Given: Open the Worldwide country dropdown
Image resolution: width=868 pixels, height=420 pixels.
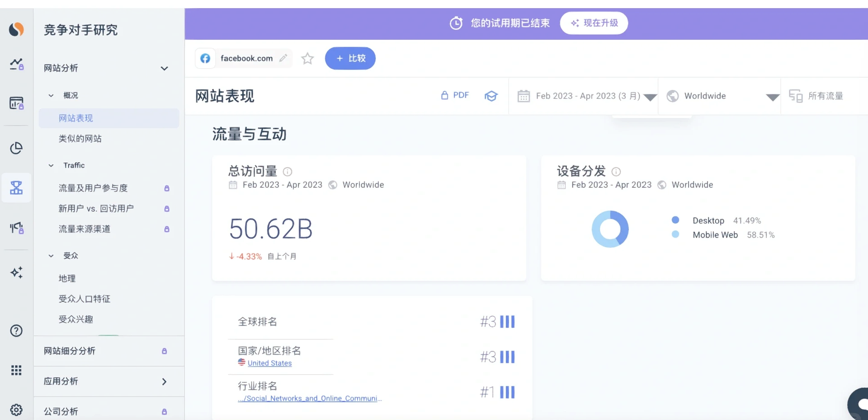Looking at the screenshot, I should pos(720,96).
